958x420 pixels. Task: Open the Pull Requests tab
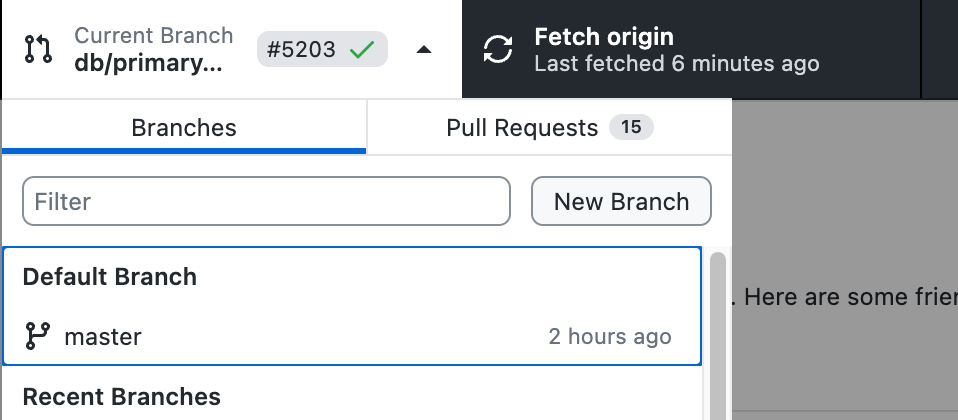click(x=522, y=128)
